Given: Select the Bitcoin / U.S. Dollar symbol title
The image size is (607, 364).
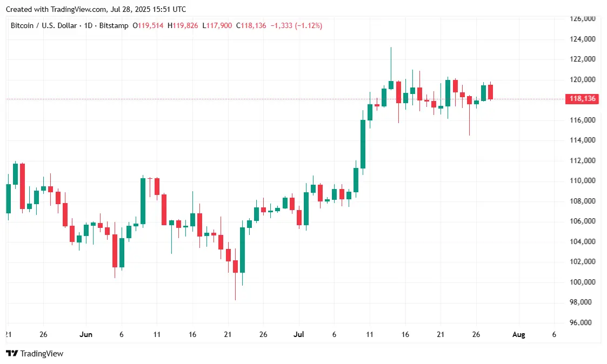Looking at the screenshot, I should coord(44,25).
